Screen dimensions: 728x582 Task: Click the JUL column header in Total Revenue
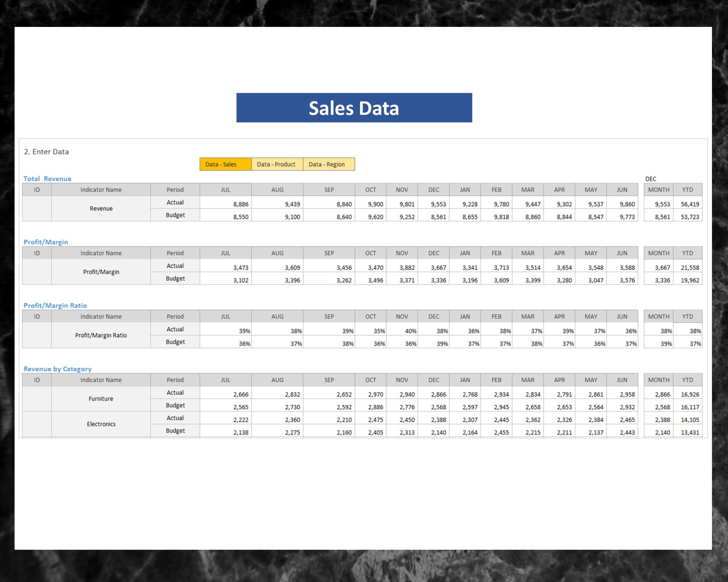point(225,190)
